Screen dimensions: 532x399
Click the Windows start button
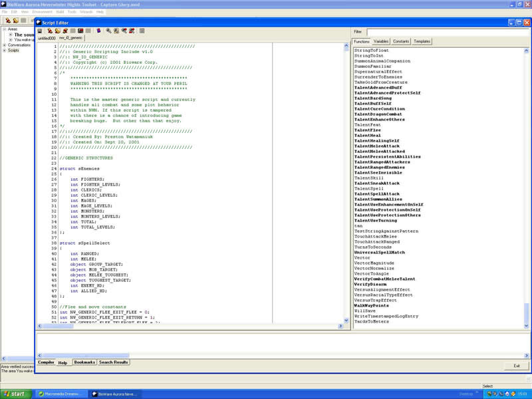pyautogui.click(x=15, y=394)
